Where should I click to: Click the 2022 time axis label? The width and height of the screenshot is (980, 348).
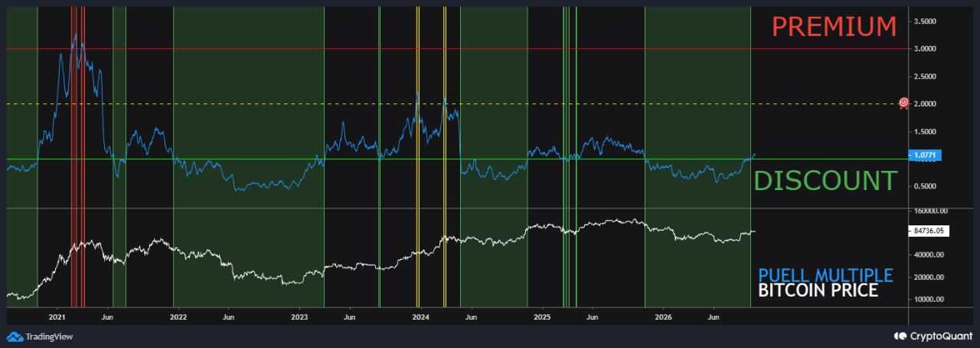point(178,316)
